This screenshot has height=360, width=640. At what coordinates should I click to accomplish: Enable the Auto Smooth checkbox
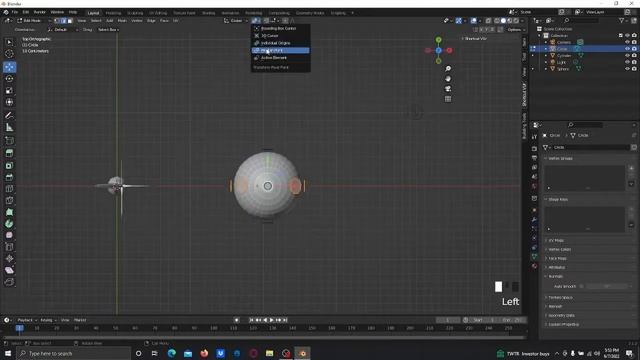pos(582,287)
